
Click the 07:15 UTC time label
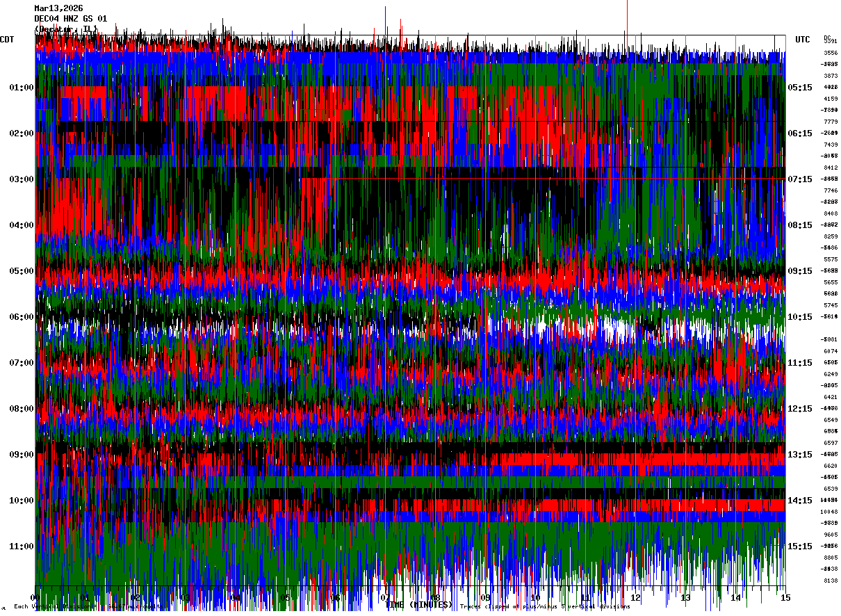800,179
